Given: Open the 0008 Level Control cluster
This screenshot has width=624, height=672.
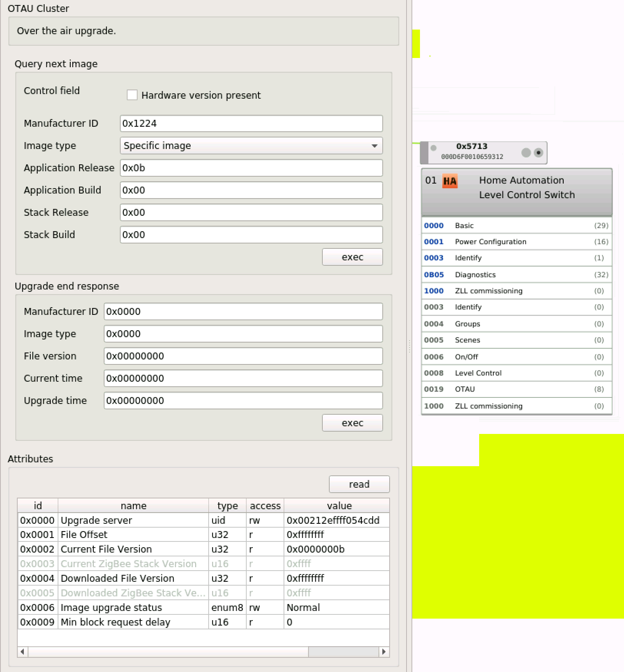Looking at the screenshot, I should [x=517, y=373].
